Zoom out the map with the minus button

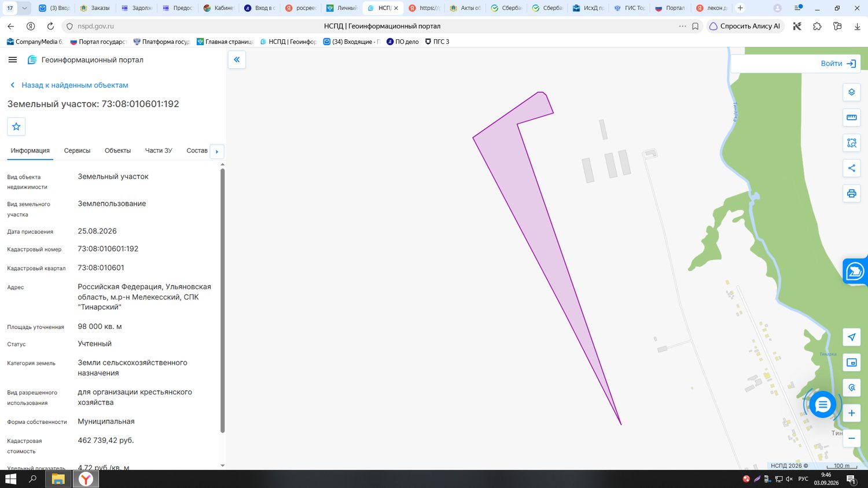(x=851, y=438)
